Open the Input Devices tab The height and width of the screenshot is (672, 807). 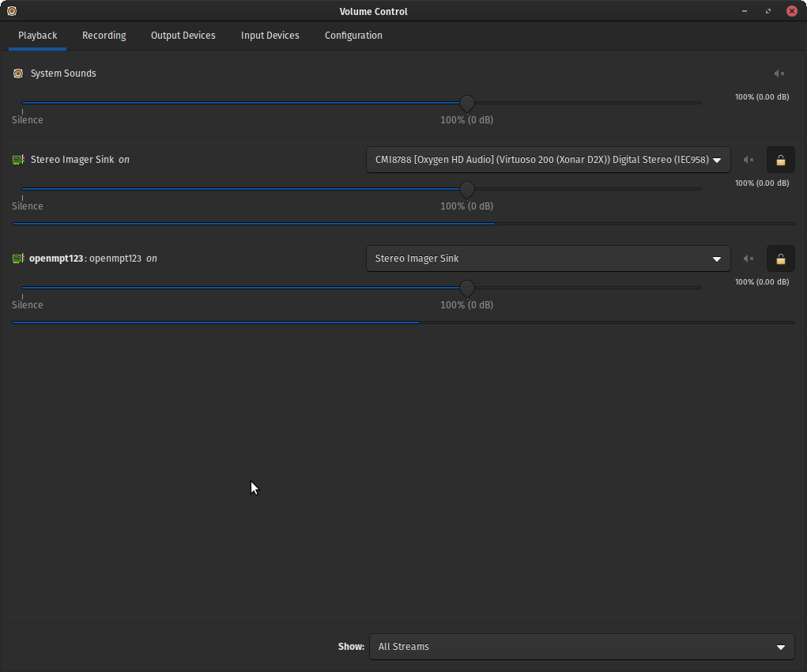[270, 36]
